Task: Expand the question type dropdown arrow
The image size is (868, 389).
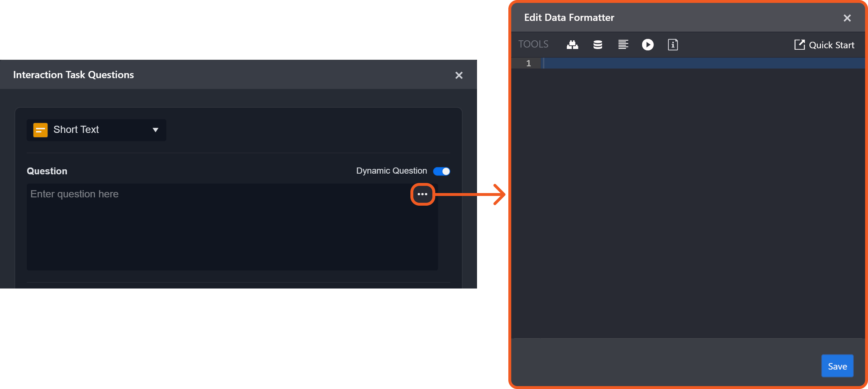Action: click(156, 130)
